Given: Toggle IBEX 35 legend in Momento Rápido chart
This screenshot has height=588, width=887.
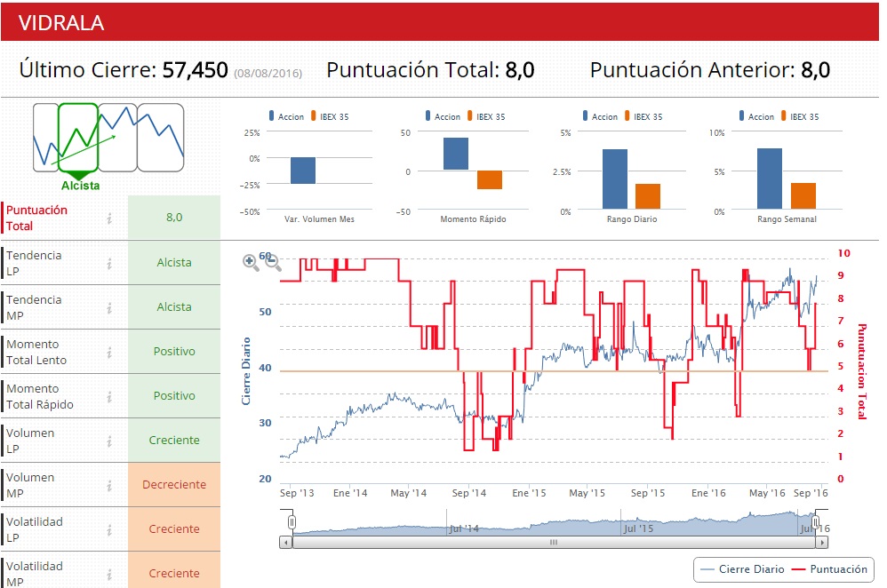Looking at the screenshot, I should [x=486, y=116].
